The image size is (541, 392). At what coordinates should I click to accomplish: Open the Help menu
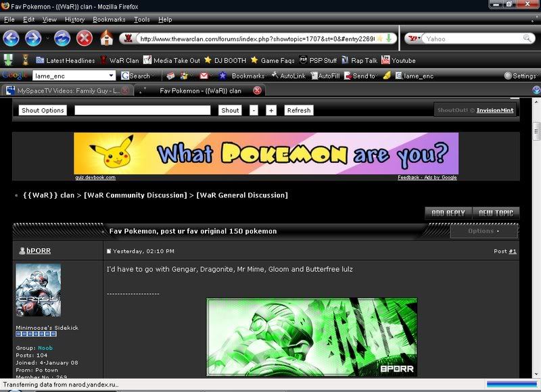pos(165,20)
